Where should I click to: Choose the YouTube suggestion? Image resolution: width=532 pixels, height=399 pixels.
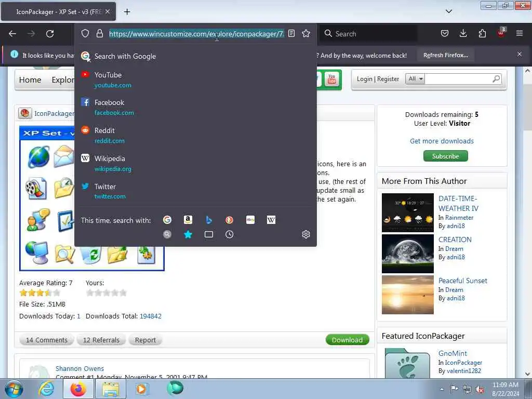pos(195,79)
